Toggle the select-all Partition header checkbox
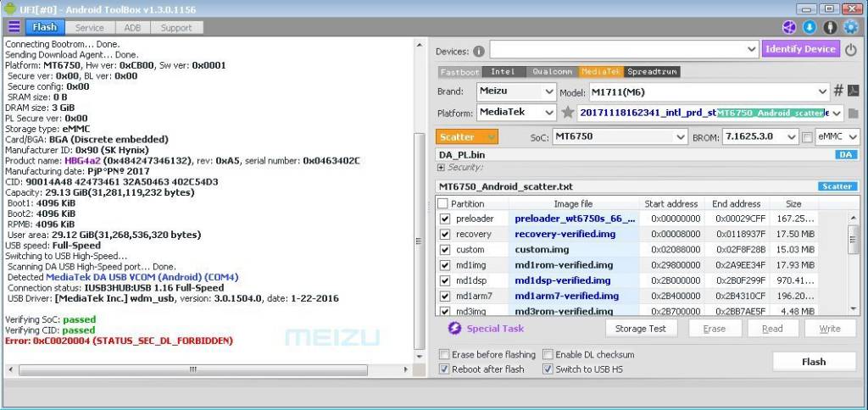The height and width of the screenshot is (410, 868). click(442, 203)
